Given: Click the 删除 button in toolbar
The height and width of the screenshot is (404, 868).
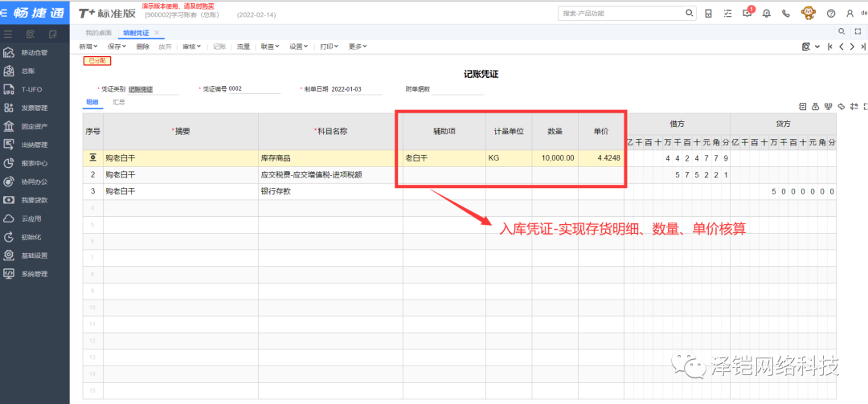Looking at the screenshot, I should (143, 47).
